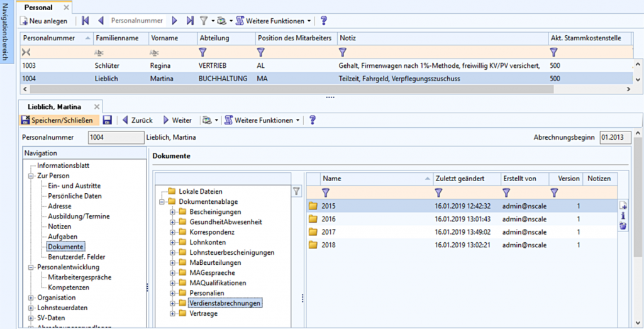
Task: Select the Lieblich, Martina tab
Action: [x=53, y=106]
